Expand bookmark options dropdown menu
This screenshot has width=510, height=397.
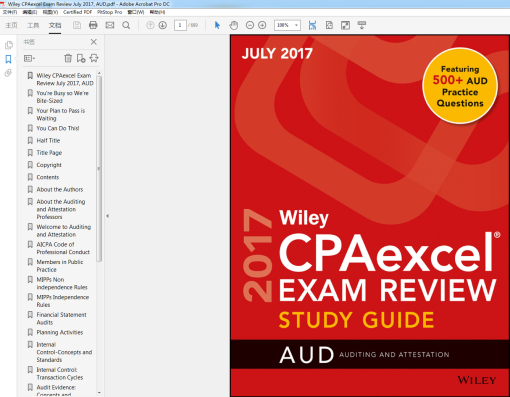[x=29, y=59]
